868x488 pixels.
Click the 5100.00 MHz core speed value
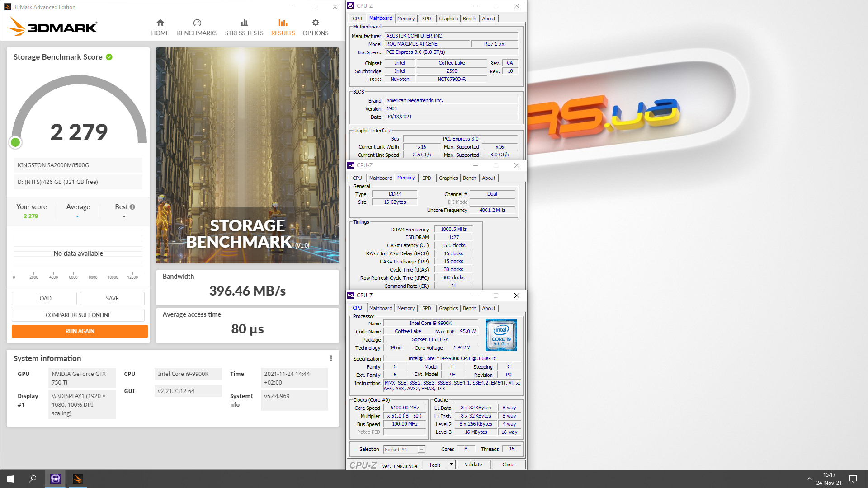click(x=405, y=408)
